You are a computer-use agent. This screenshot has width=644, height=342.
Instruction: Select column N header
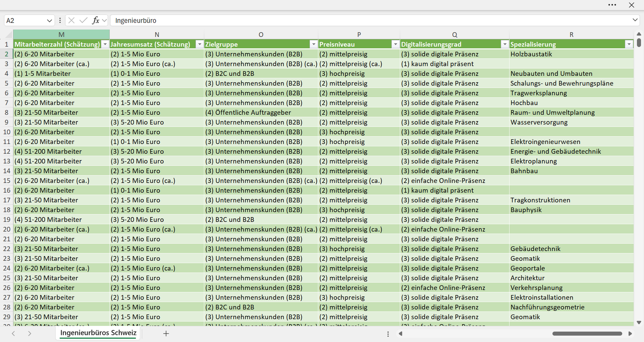click(157, 35)
